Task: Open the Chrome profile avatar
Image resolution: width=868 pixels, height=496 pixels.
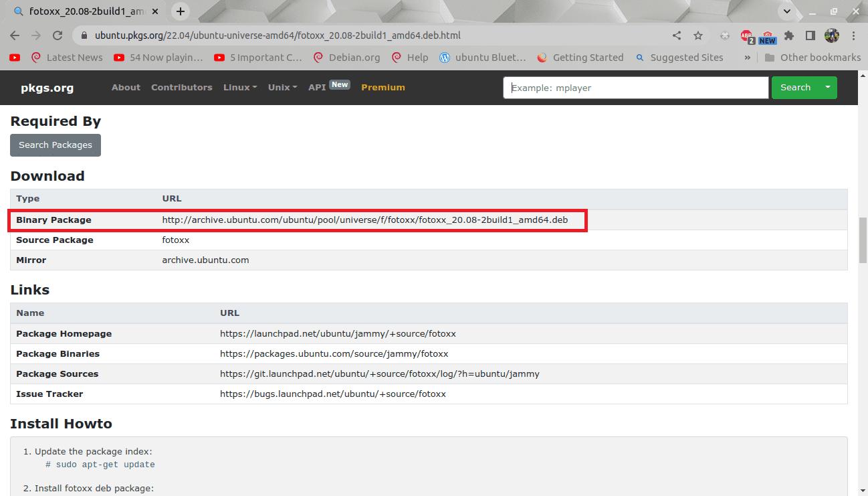Action: [832, 35]
